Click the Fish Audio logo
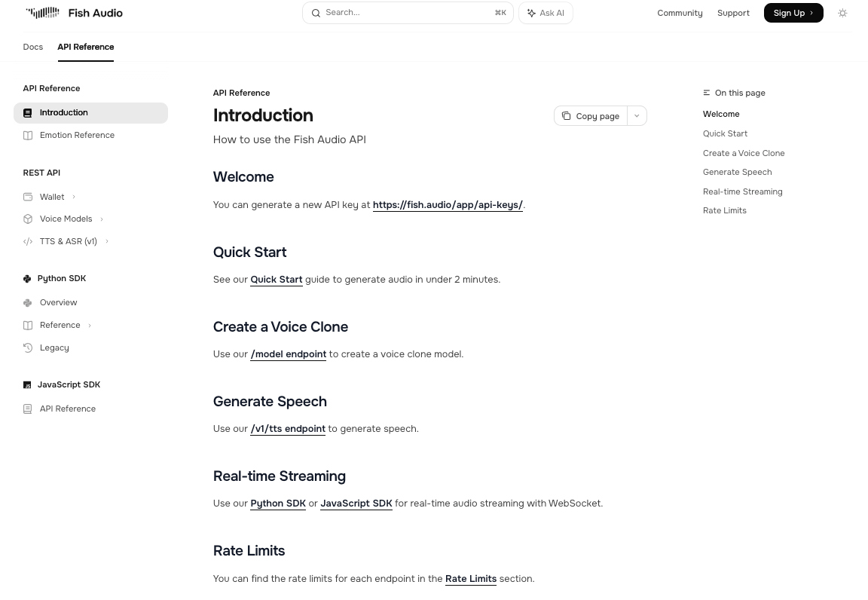 74,13
